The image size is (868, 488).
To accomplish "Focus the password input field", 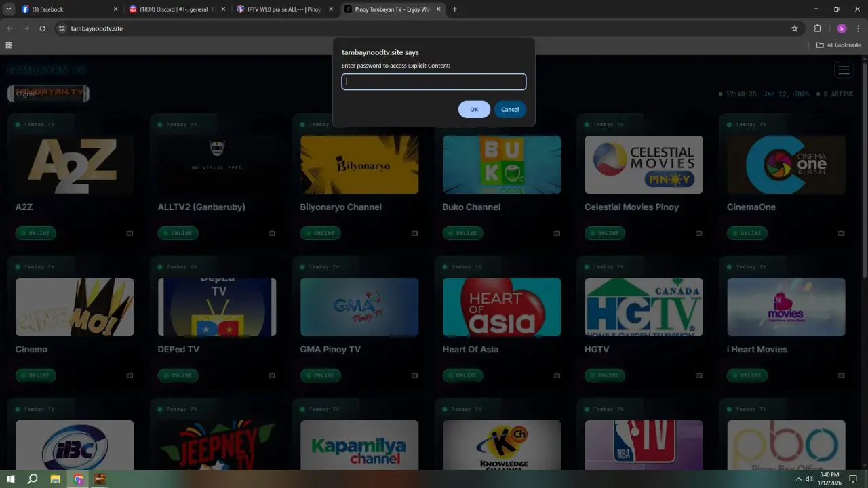I will tap(434, 82).
